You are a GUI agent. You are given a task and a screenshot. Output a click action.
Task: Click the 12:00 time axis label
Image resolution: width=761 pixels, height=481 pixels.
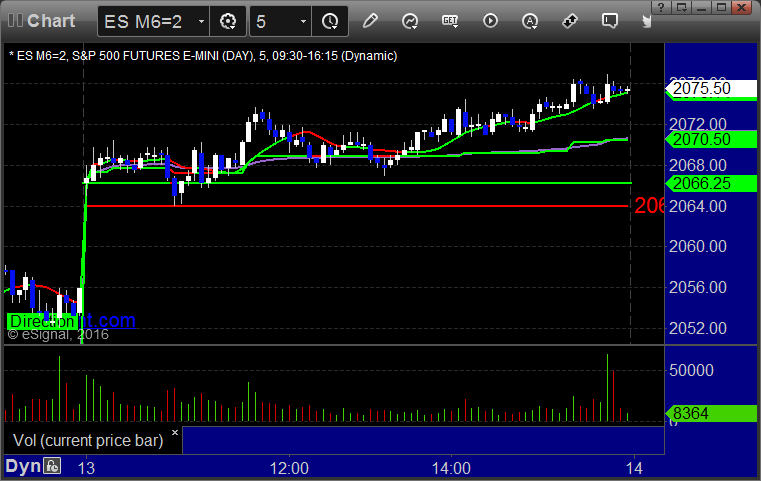click(x=289, y=468)
